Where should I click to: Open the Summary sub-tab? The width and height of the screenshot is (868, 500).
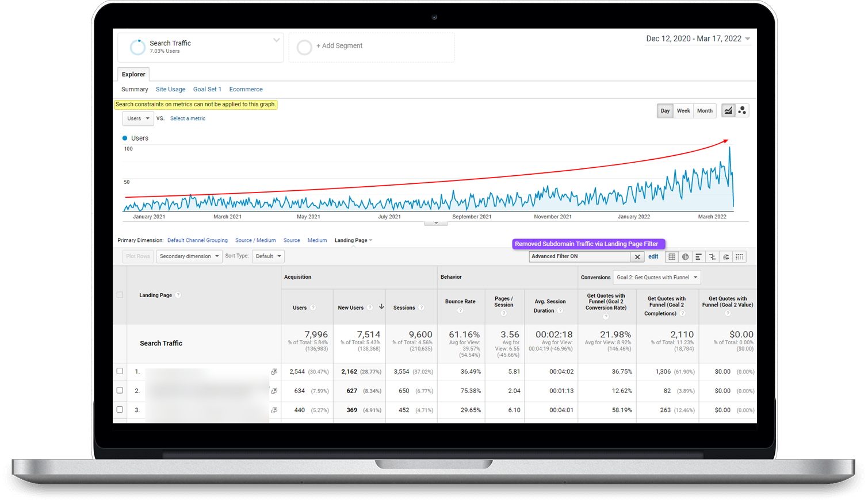135,89
